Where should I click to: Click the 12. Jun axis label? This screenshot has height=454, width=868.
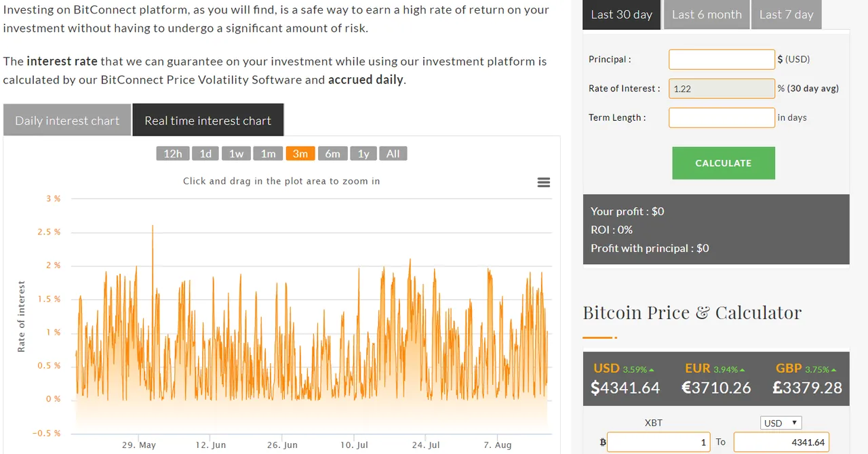coord(210,445)
